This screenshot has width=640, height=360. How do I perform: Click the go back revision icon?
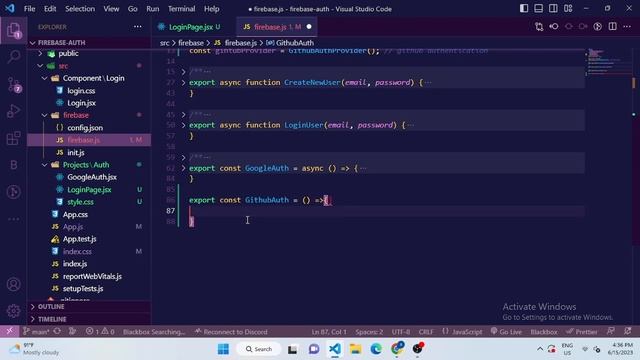[x=554, y=27]
